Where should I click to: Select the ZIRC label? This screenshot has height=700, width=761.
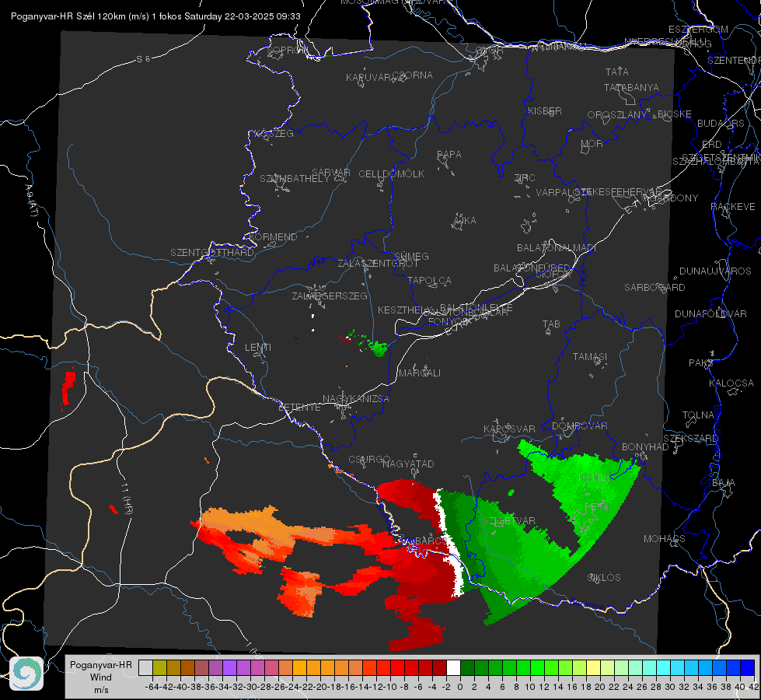pyautogui.click(x=525, y=177)
